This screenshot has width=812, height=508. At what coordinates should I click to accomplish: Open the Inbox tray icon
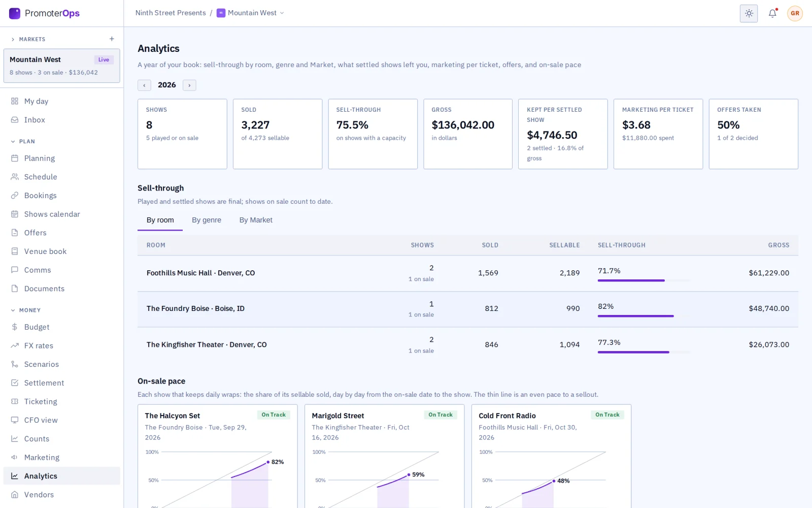(x=15, y=120)
